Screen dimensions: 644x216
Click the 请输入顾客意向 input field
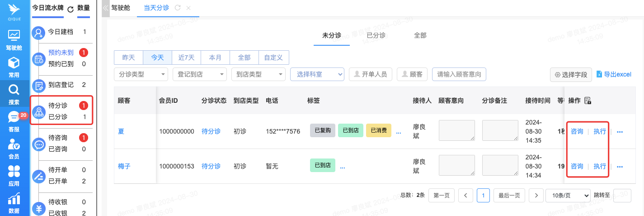click(x=459, y=74)
